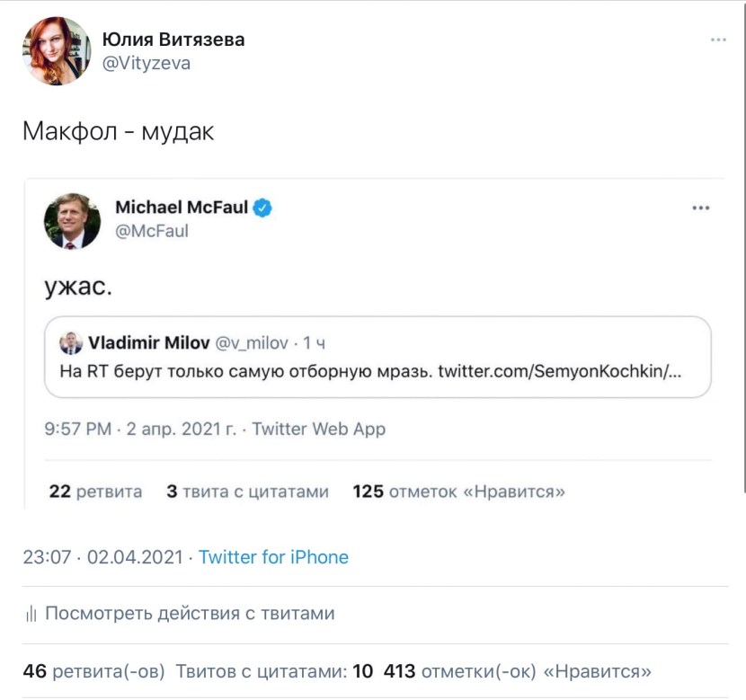Image resolution: width=746 pixels, height=700 pixels.
Task: Click the Michael McFaul display name
Action: 181,208
